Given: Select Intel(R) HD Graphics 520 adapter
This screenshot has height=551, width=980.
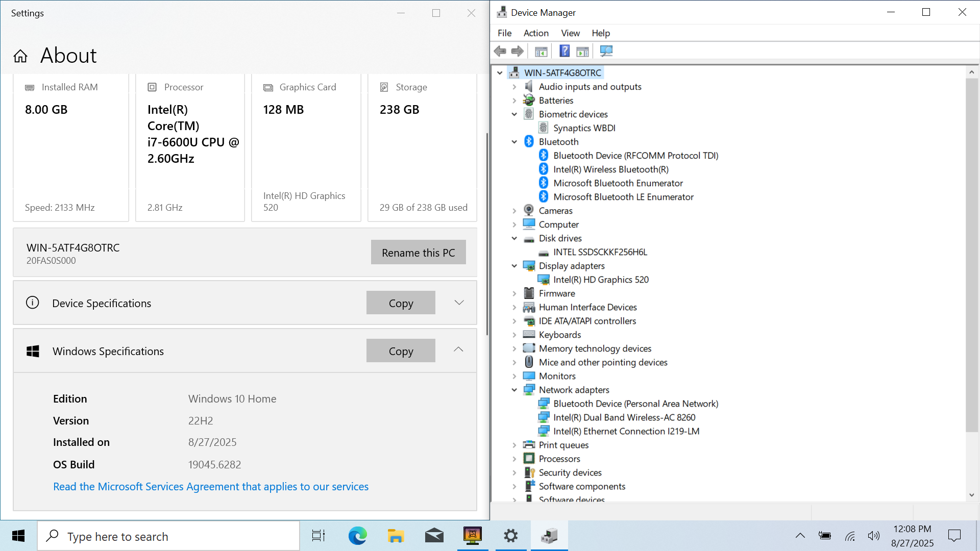Looking at the screenshot, I should pos(601,280).
